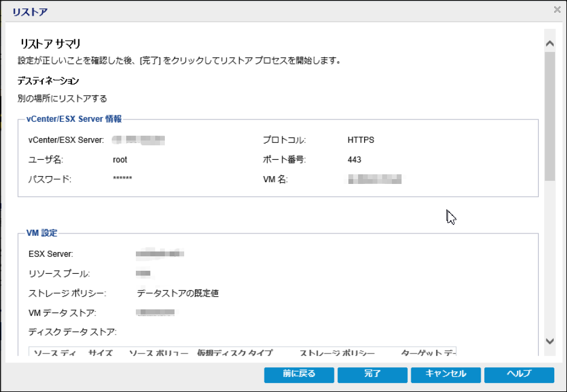Click the scroll up arrow

tap(549, 44)
